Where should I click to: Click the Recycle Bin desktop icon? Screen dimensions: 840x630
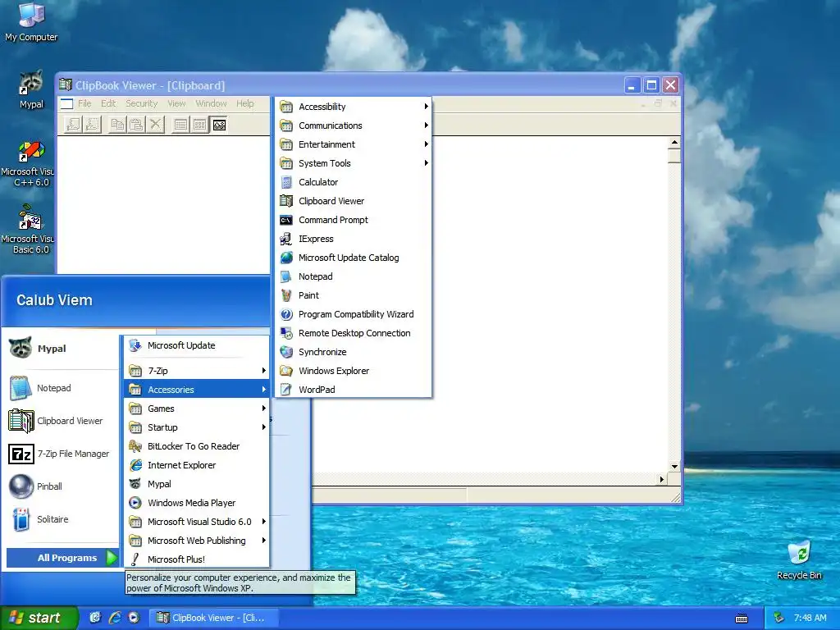coord(799,559)
